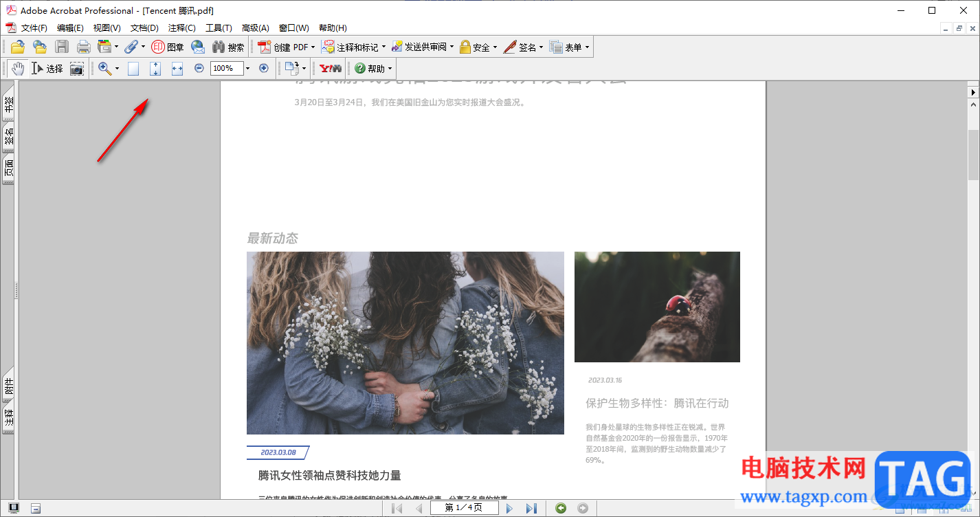Go to the first page
The image size is (980, 517).
tap(397, 508)
